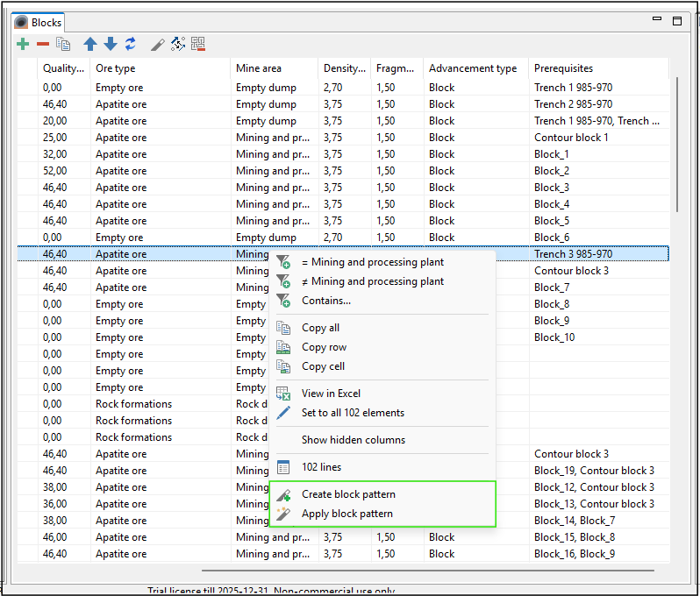Click the vertical scrollbar of the table
This screenshot has width=700, height=596.
[x=677, y=144]
